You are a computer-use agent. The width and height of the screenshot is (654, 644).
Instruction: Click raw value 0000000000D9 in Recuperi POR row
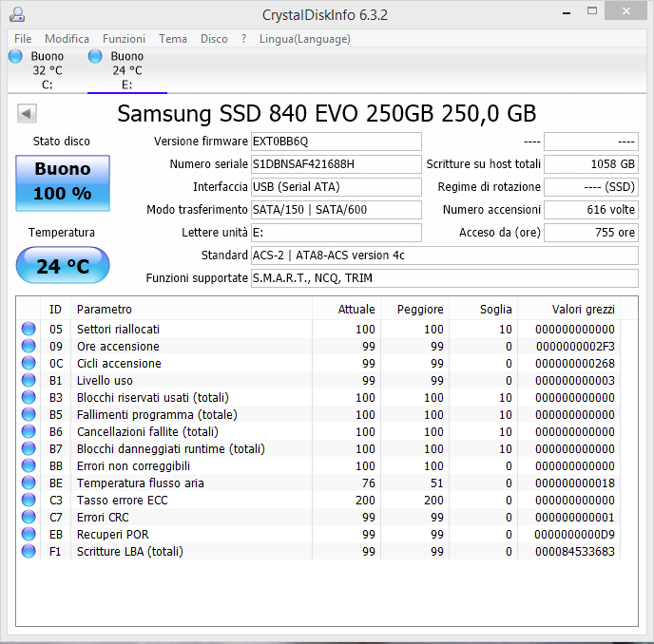point(574,535)
